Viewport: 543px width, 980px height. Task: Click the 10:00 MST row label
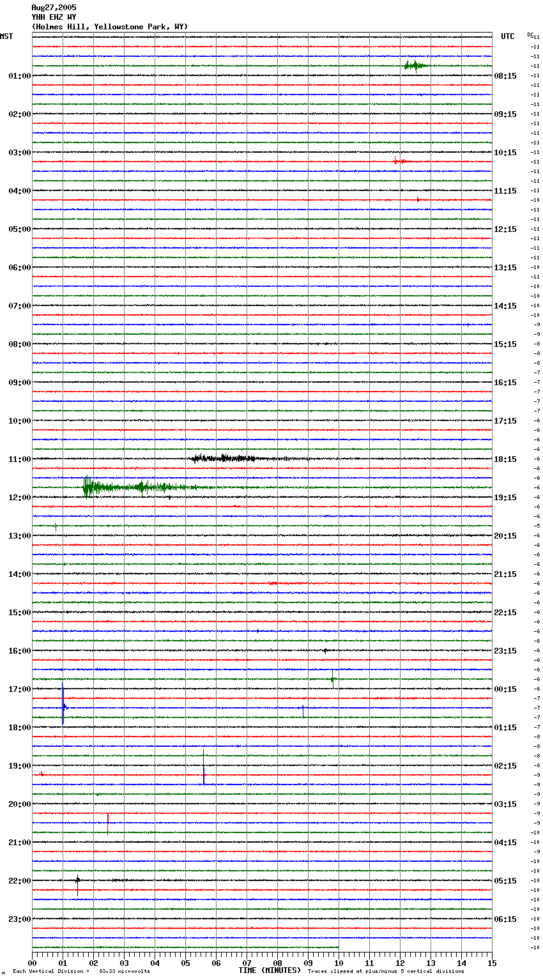pos(20,421)
